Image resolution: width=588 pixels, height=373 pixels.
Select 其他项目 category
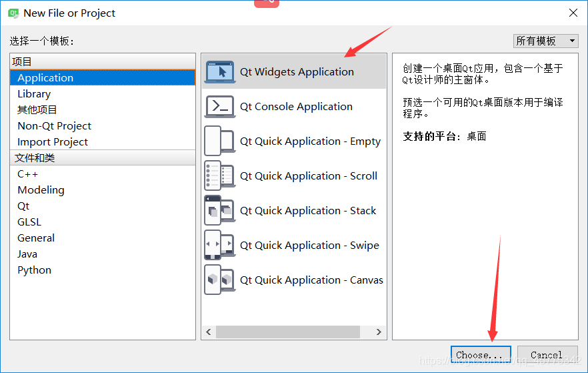click(103, 109)
